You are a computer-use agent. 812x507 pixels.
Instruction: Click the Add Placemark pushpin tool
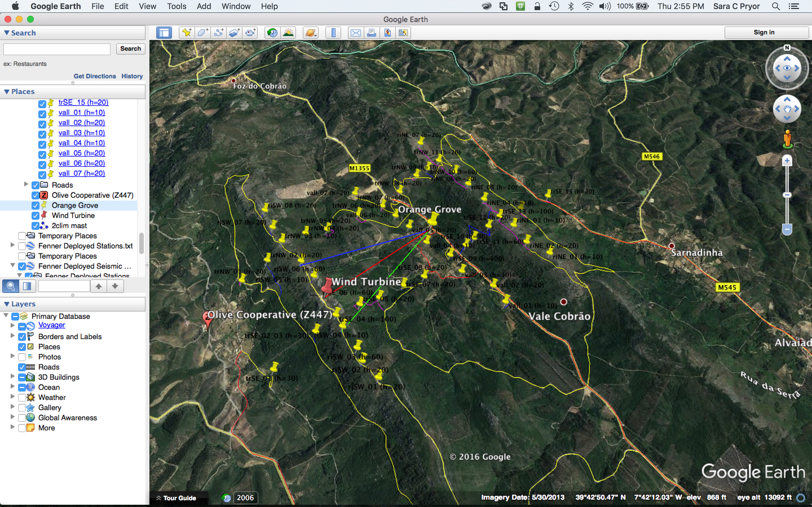tap(187, 32)
